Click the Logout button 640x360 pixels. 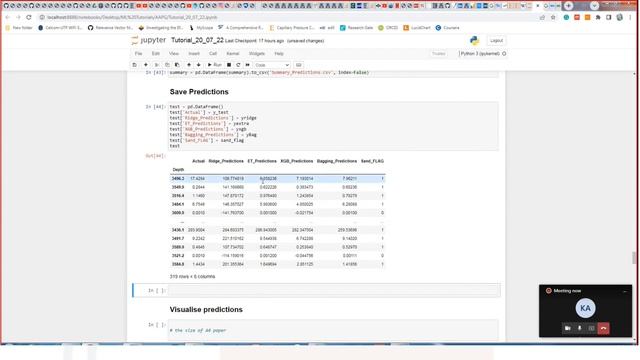(x=496, y=40)
